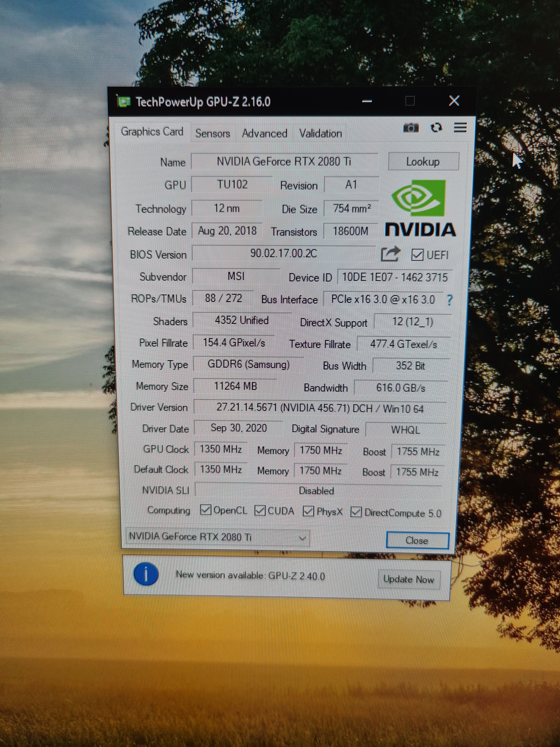560x747 pixels.
Task: Open the hamburger menu icon
Action: click(x=460, y=127)
